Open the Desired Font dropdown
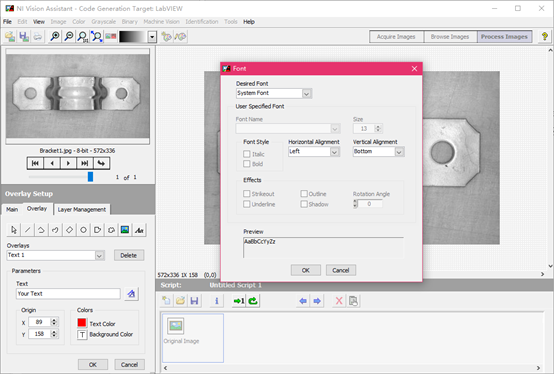The width and height of the screenshot is (554, 374). (307, 94)
